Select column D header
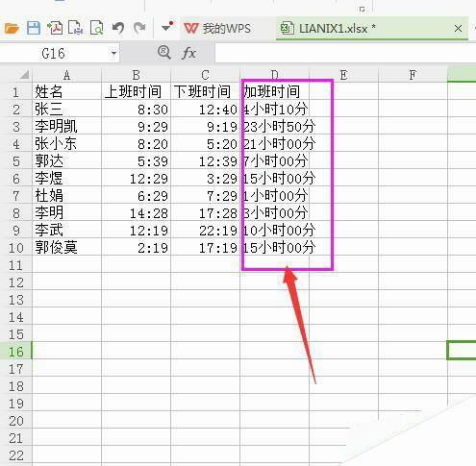The width and height of the screenshot is (476, 466). (274, 74)
